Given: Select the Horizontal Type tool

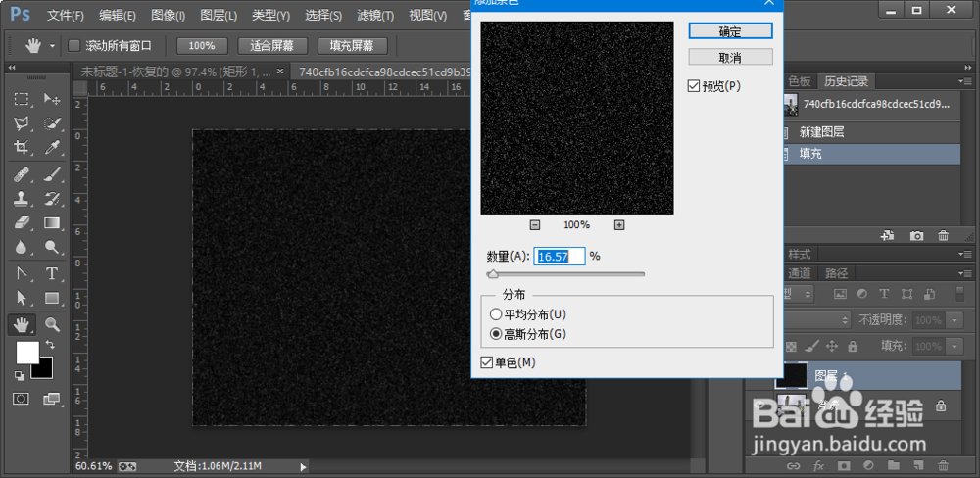Looking at the screenshot, I should click(x=52, y=273).
